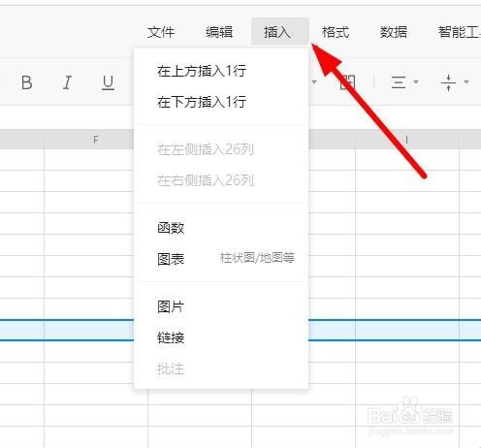Image resolution: width=481 pixels, height=448 pixels.
Task: Select column header F
Action: point(96,140)
